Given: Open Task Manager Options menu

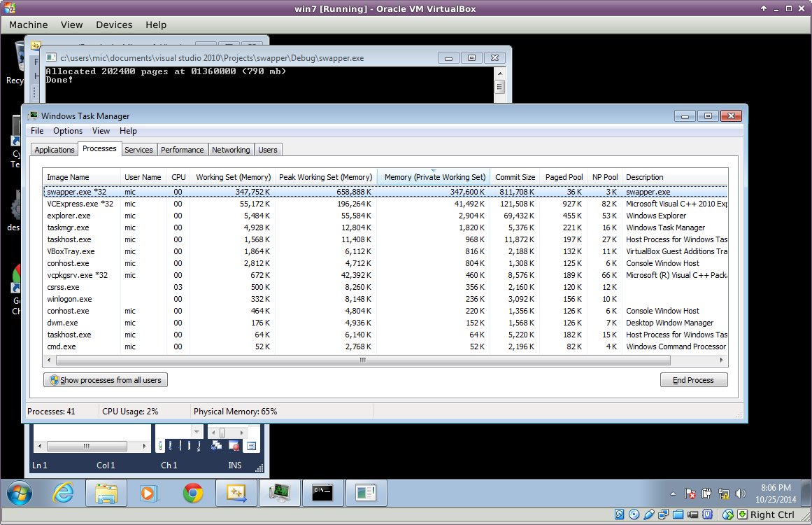Looking at the screenshot, I should tap(68, 131).
